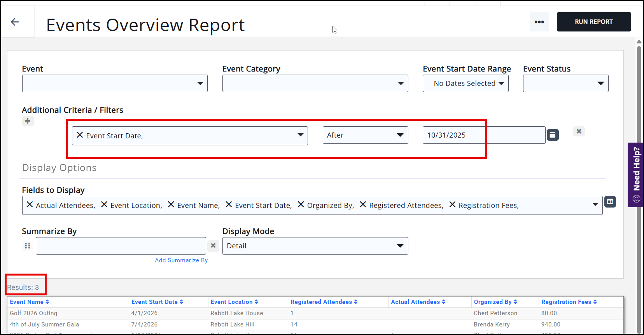The width and height of the screenshot is (644, 335).
Task: Open the three-dot more options menu
Action: click(539, 22)
